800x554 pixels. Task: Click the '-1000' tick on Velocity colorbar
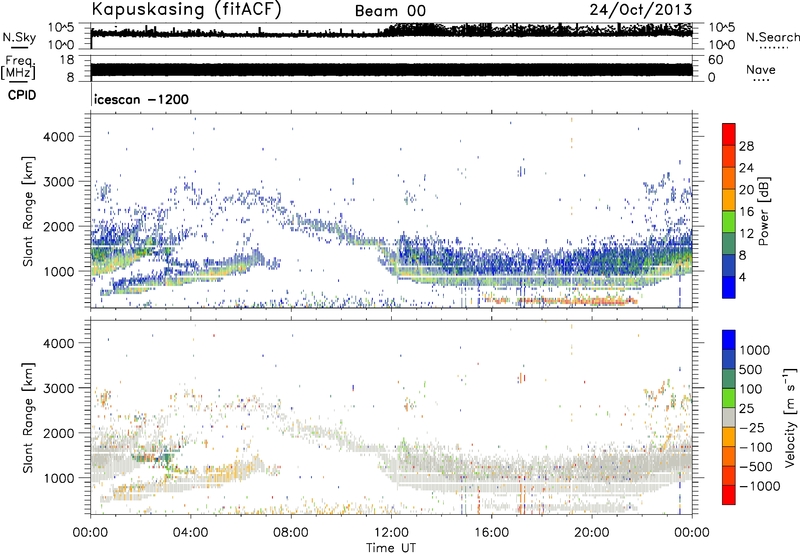(x=760, y=486)
